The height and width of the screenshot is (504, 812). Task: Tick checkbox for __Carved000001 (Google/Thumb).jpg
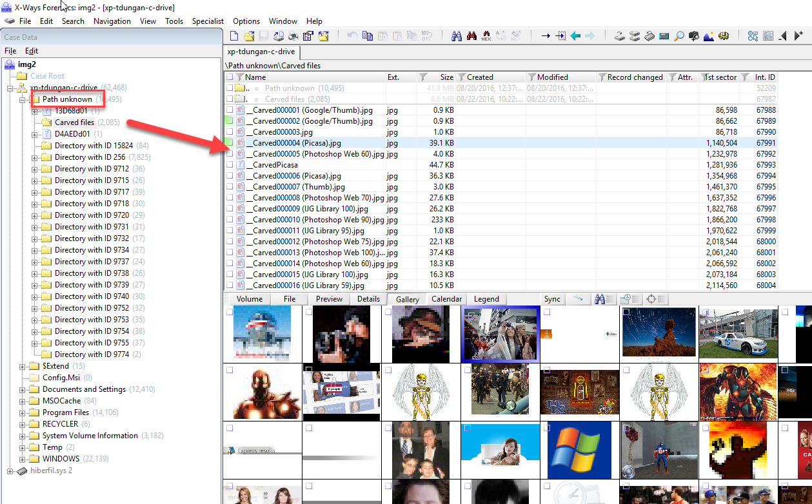[230, 111]
